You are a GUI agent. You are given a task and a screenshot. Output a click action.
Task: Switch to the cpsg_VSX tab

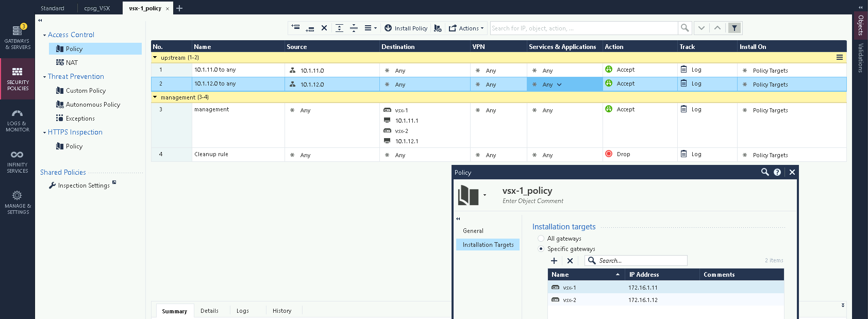(x=97, y=8)
